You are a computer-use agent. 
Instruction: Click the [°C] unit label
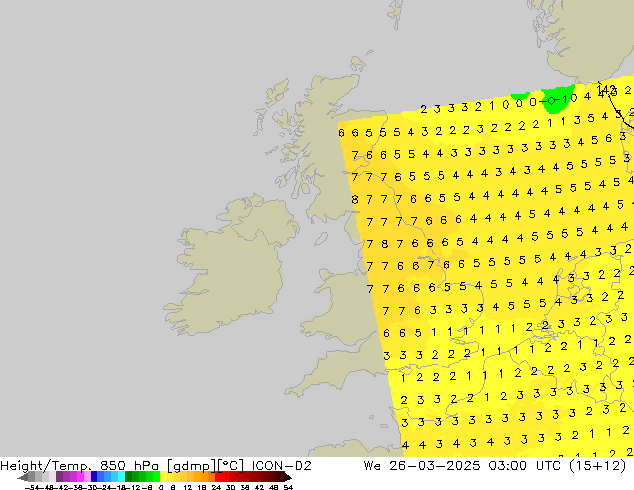[x=231, y=466]
